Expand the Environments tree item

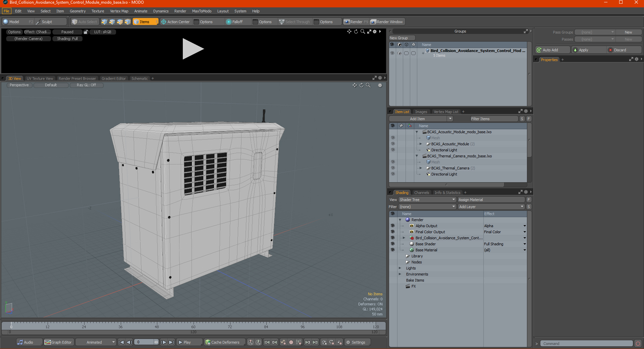click(x=400, y=274)
